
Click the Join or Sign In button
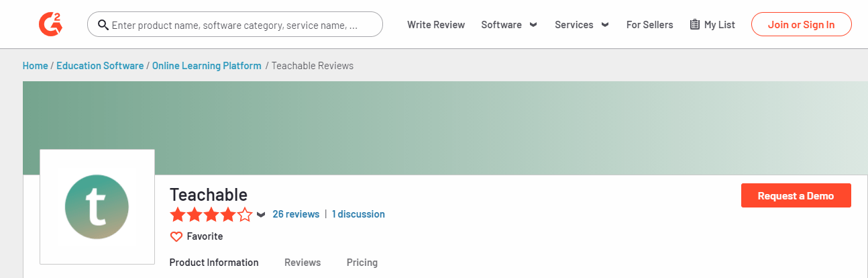coord(801,25)
